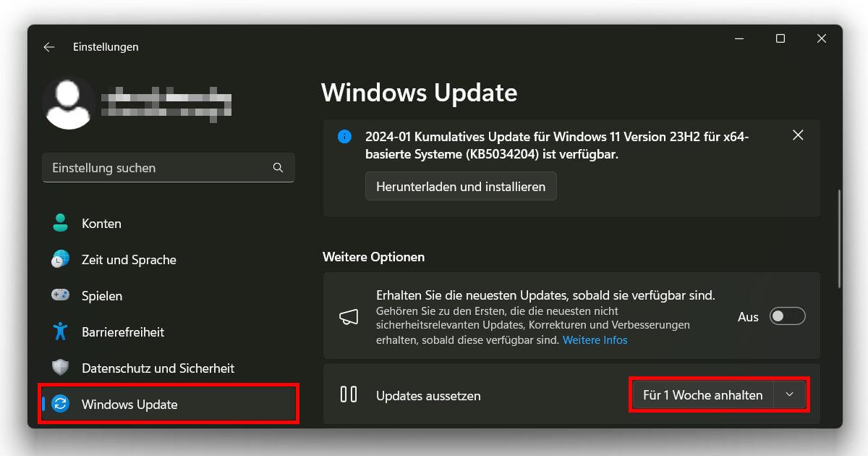The image size is (868, 456).
Task: Click the search magnifier in the settings search
Action: point(278,167)
